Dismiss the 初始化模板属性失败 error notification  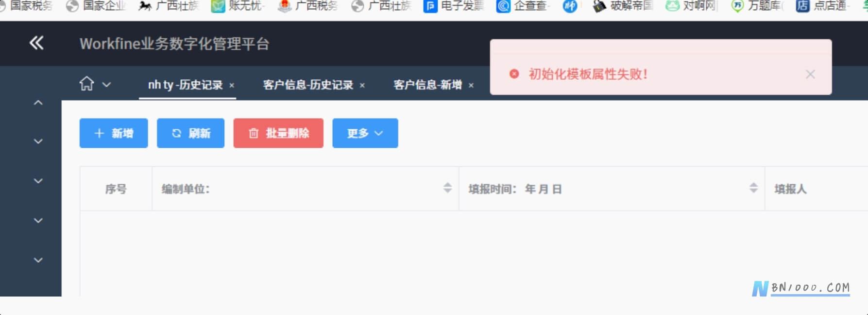810,74
